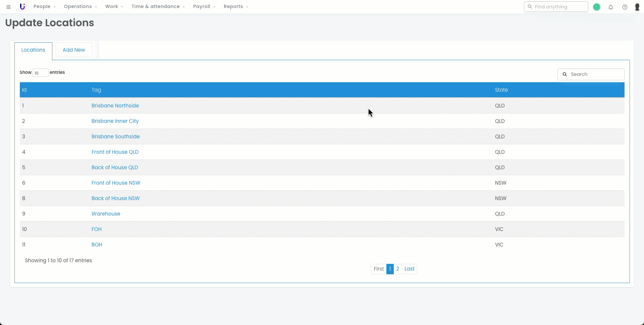Open the Payroll menu

pyautogui.click(x=204, y=7)
